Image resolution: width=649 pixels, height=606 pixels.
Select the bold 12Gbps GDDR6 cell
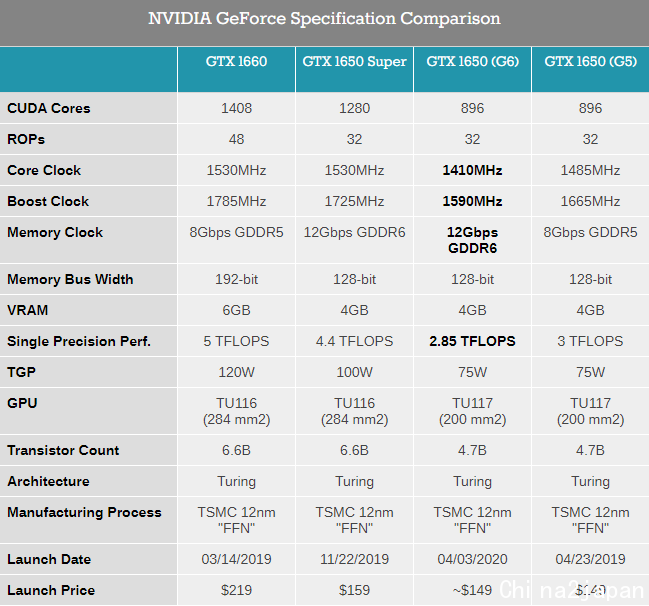(x=472, y=240)
